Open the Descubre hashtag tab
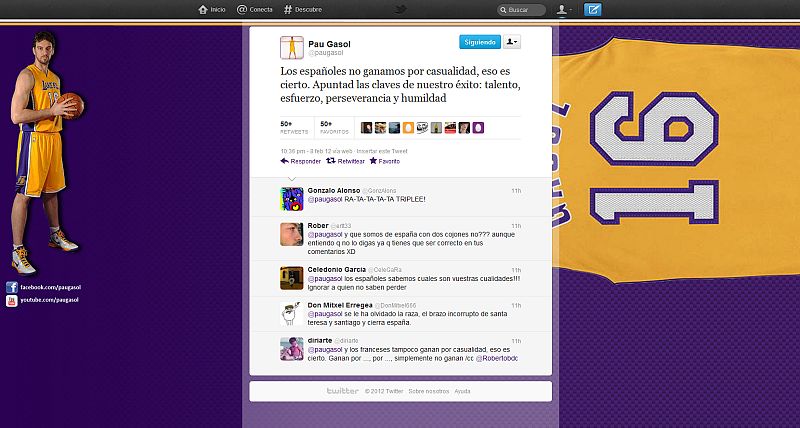Image resolution: width=800 pixels, height=428 pixels. coord(303,10)
